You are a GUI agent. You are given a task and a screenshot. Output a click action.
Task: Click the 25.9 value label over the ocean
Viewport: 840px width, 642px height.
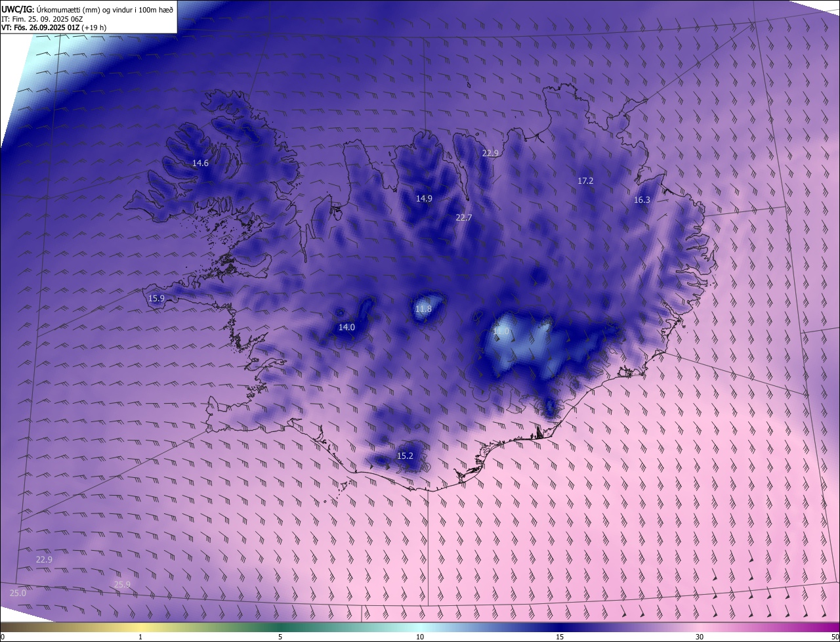click(x=122, y=584)
